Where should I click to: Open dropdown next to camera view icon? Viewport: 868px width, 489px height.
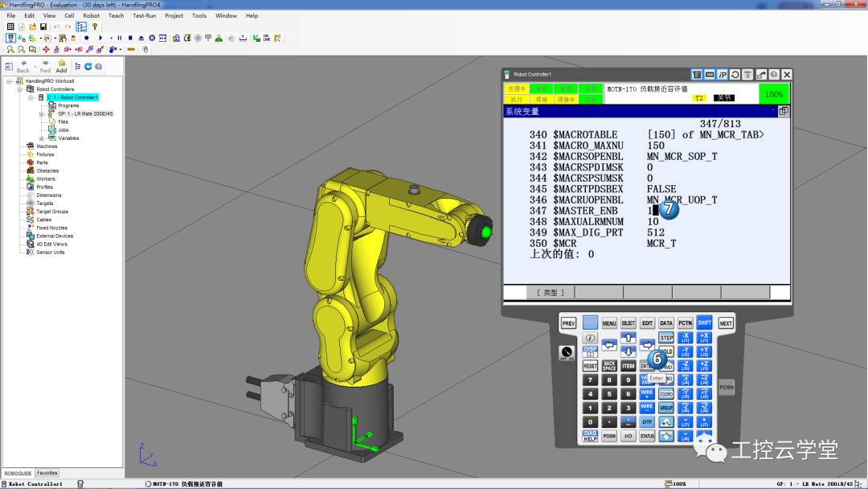[x=120, y=49]
